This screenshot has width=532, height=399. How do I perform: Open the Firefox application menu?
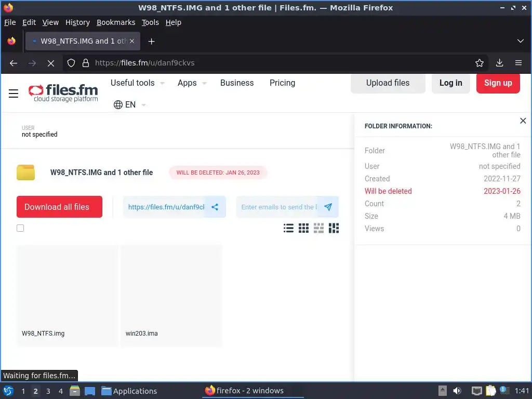tap(518, 63)
